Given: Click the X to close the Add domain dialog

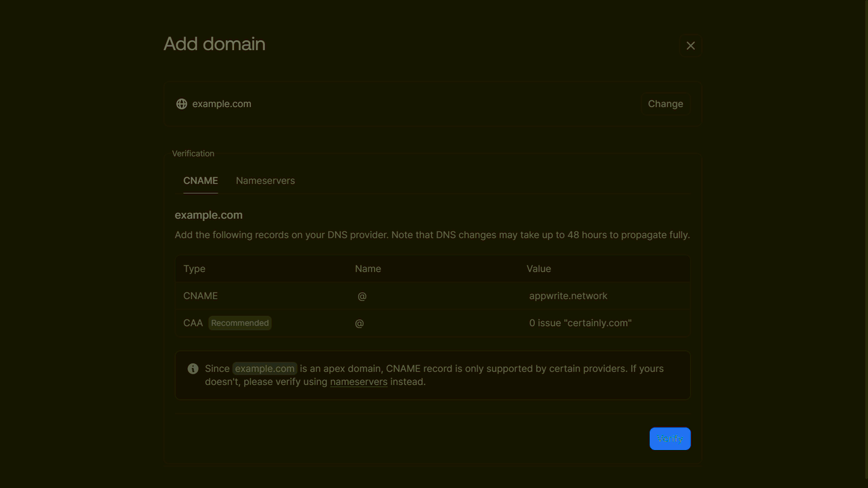Looking at the screenshot, I should [x=690, y=45].
